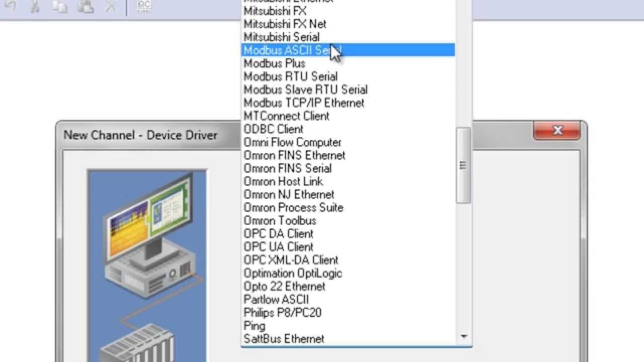This screenshot has height=362, width=644.
Task: Click the Undo toolbar icon
Action: 11,6
